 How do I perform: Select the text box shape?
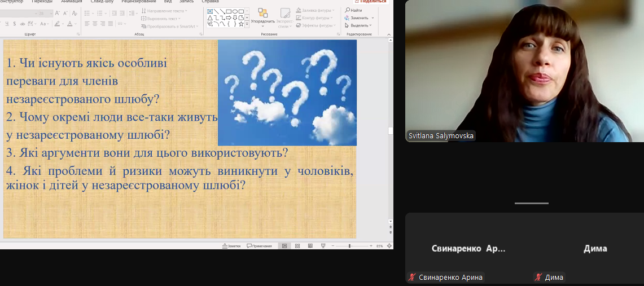[x=210, y=11]
